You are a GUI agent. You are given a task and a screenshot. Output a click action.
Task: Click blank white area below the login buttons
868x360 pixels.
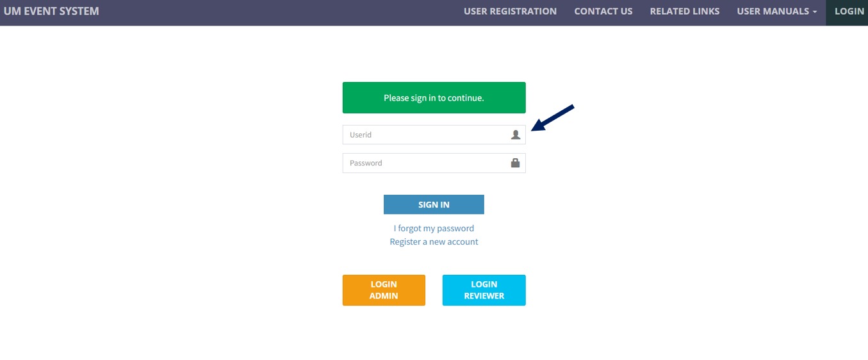tap(434, 336)
